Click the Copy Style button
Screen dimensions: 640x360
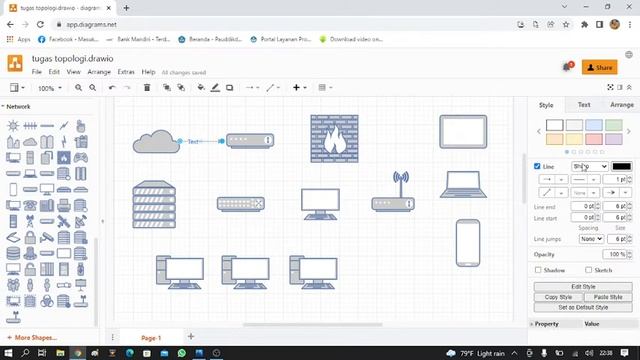click(558, 297)
